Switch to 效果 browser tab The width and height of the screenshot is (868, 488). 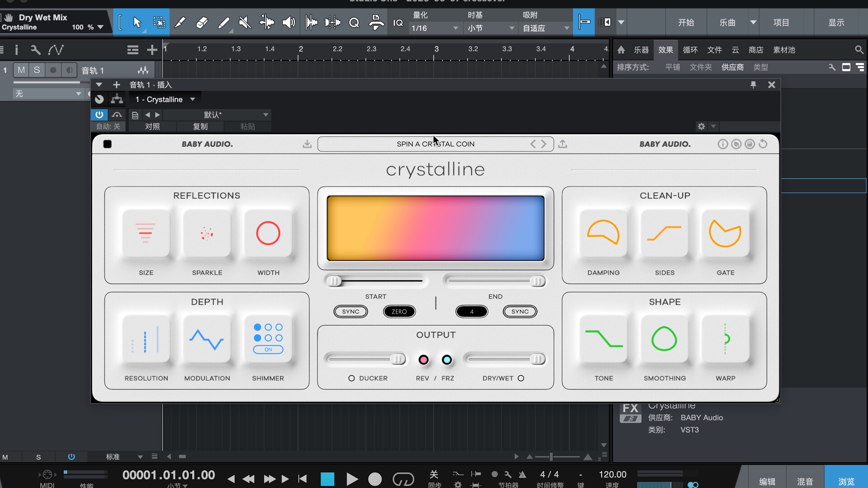[665, 50]
